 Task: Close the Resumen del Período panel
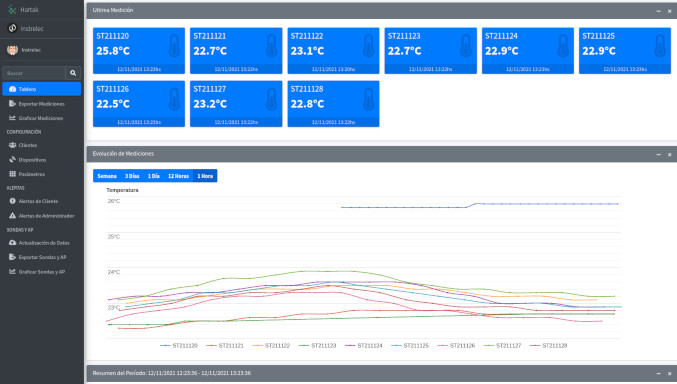tap(670, 373)
